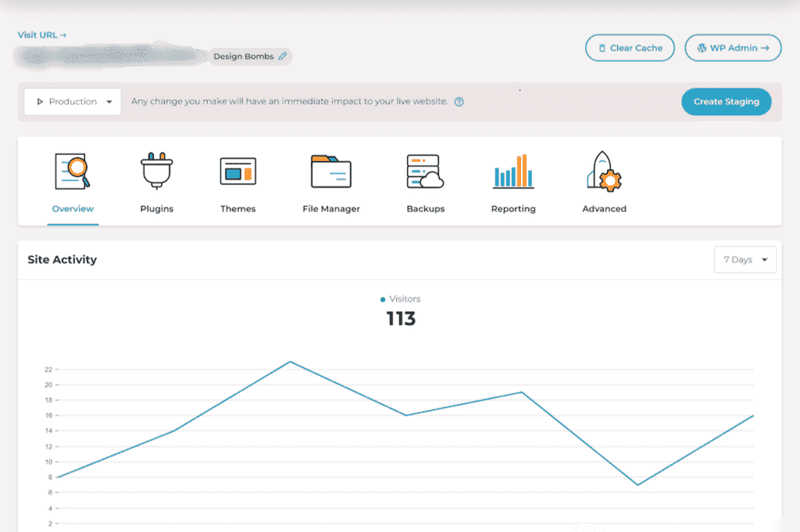The height and width of the screenshot is (532, 800).
Task: Switch to the Themes tab label
Action: click(237, 209)
